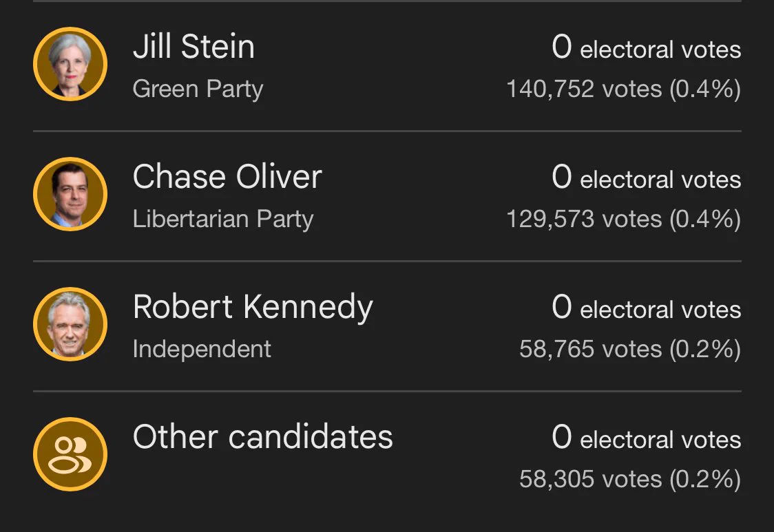Select the Other candidates group icon
Viewport: 774px width, 532px height.
[70, 454]
